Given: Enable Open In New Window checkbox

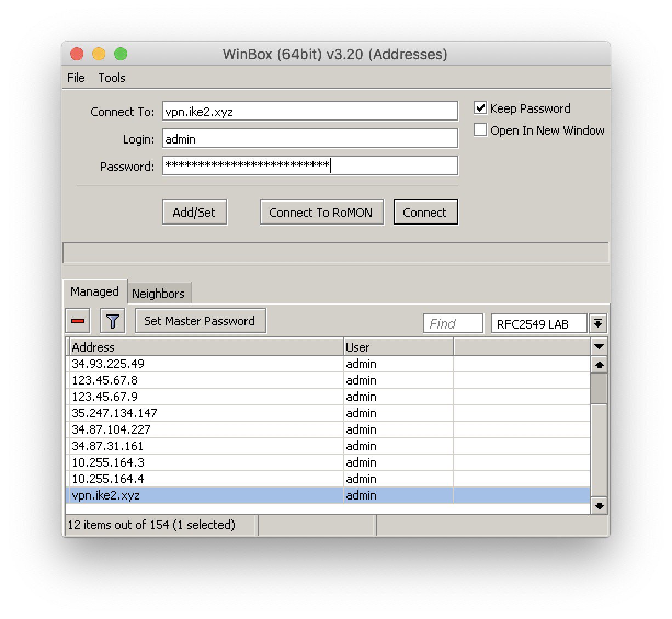Looking at the screenshot, I should click(x=480, y=130).
